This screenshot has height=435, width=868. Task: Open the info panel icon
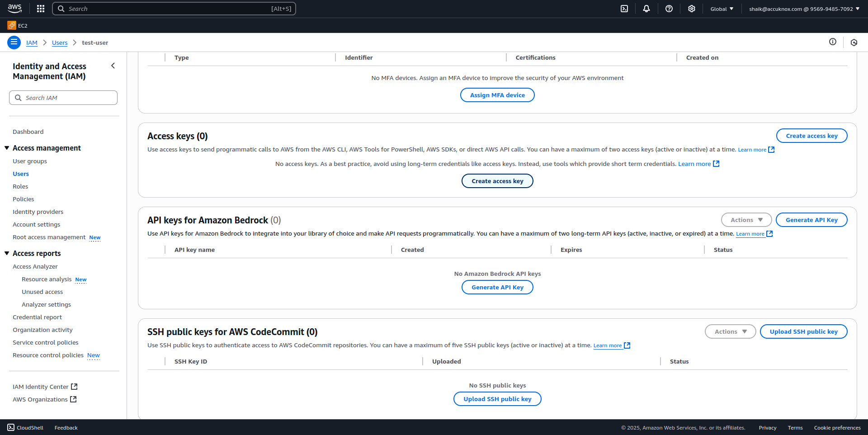click(x=833, y=42)
